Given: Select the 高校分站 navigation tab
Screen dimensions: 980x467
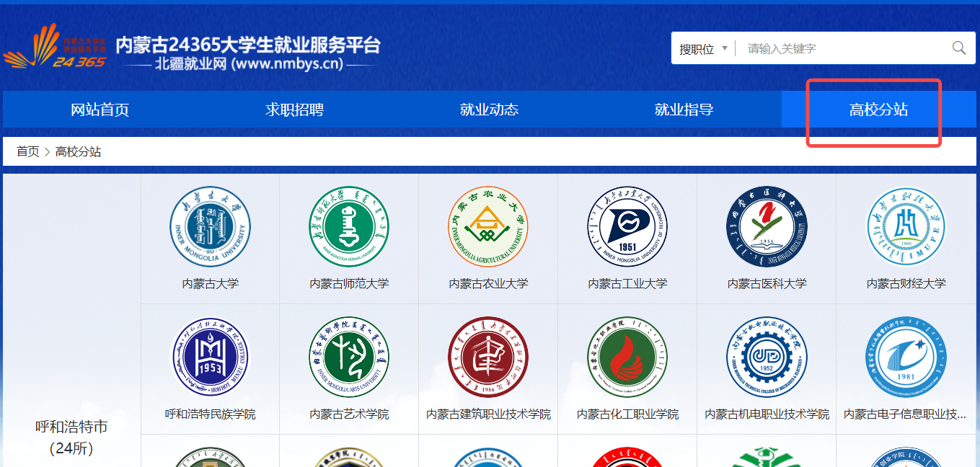Looking at the screenshot, I should point(878,110).
